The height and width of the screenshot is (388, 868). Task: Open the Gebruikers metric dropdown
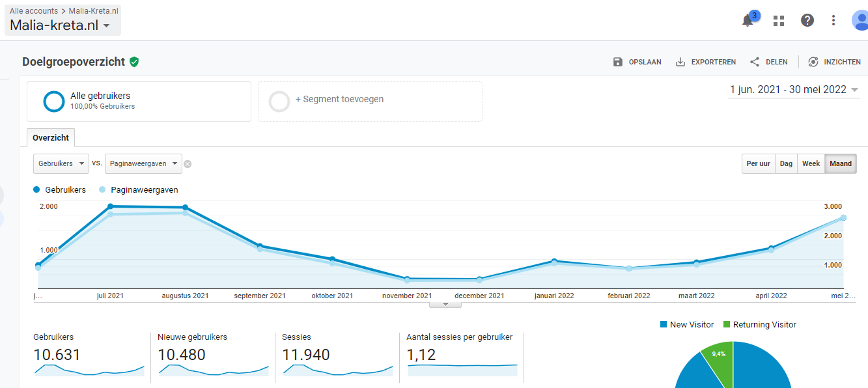click(x=61, y=163)
